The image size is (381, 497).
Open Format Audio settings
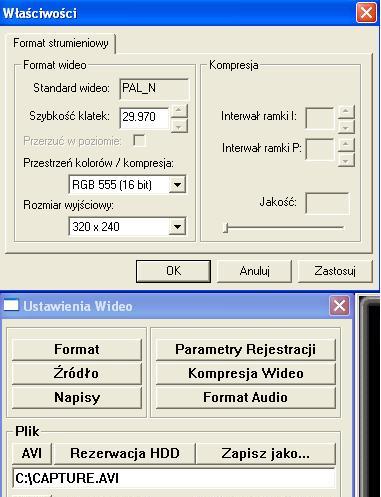(x=245, y=397)
